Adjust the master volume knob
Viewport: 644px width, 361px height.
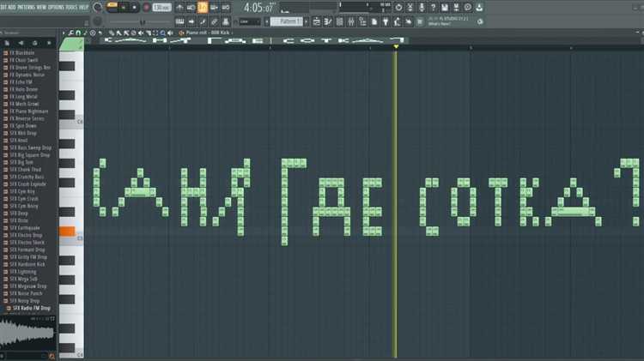(x=96, y=8)
